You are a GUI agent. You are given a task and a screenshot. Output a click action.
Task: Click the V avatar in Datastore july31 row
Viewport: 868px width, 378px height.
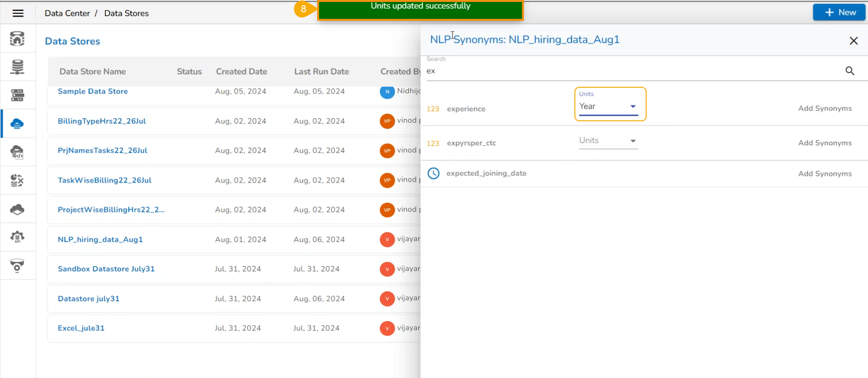(387, 299)
